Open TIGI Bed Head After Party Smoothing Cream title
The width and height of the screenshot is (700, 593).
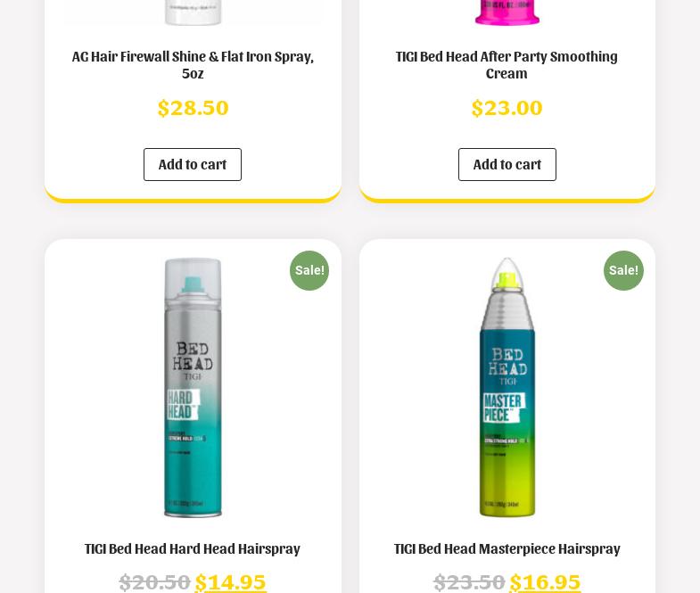tap(506, 65)
